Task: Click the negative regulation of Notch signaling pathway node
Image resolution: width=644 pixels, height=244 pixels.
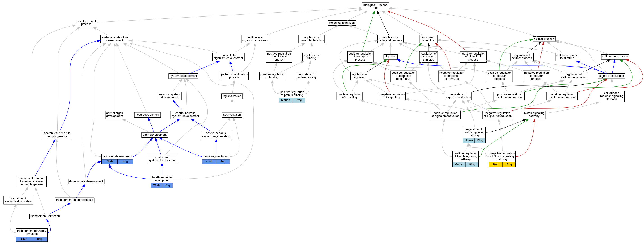Action: [x=502, y=157]
